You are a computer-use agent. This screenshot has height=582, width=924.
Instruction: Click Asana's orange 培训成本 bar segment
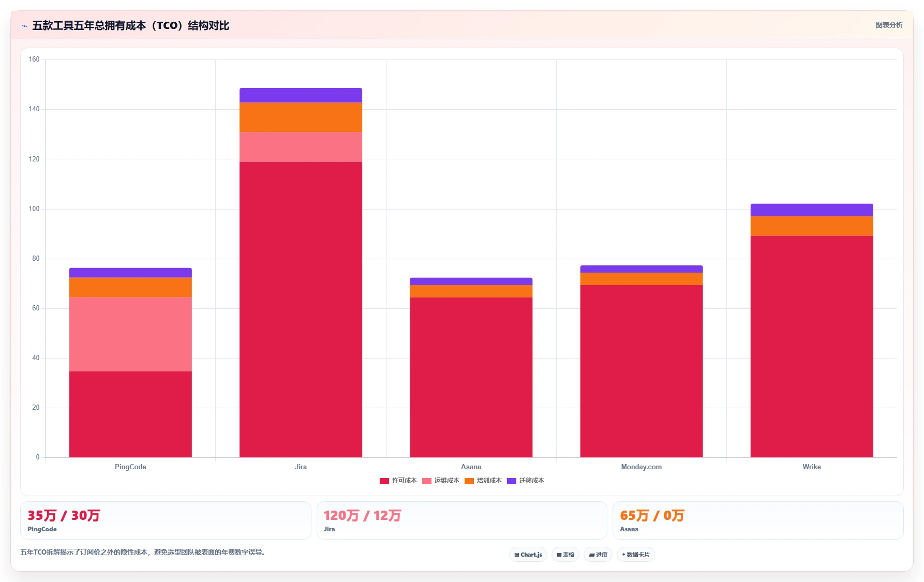coord(471,291)
